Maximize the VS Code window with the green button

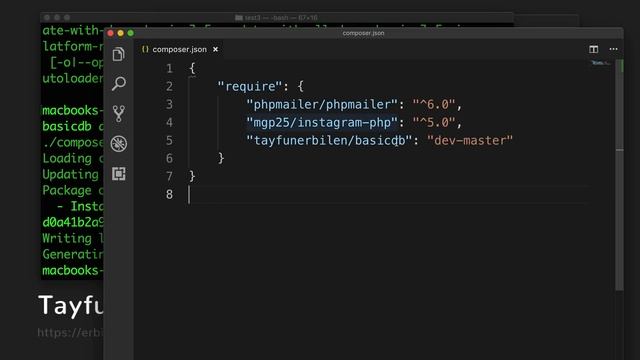pos(131,33)
